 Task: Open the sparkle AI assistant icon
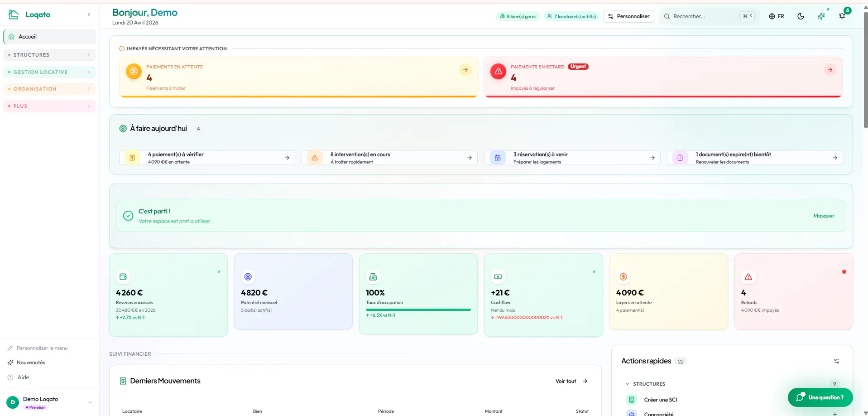821,16
